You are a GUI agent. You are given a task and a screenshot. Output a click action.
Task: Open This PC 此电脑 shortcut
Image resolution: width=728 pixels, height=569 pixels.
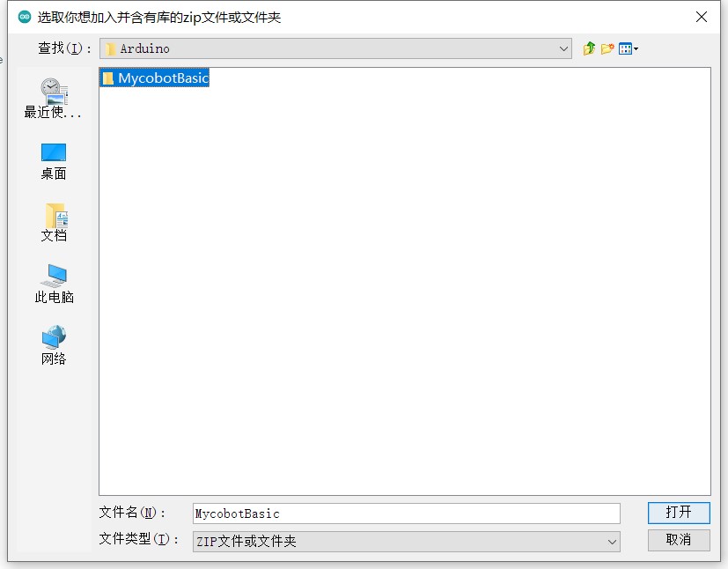pyautogui.click(x=54, y=284)
